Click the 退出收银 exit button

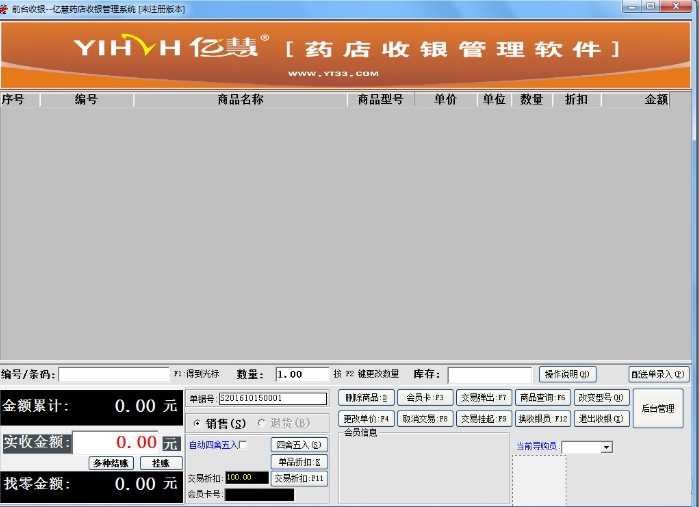pyautogui.click(x=601, y=419)
